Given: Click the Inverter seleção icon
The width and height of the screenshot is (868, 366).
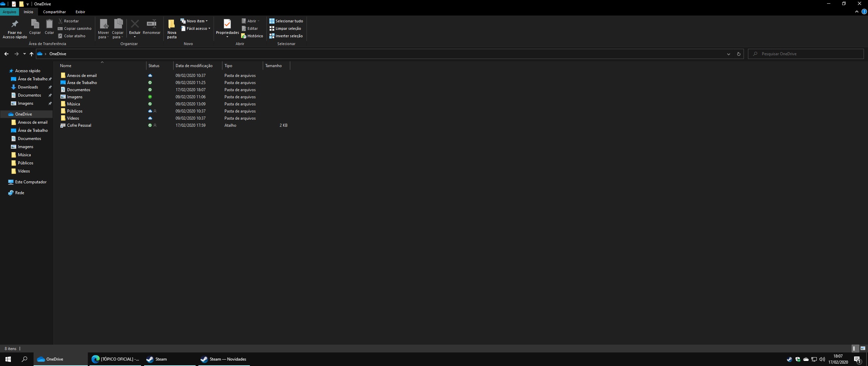Looking at the screenshot, I should [272, 36].
